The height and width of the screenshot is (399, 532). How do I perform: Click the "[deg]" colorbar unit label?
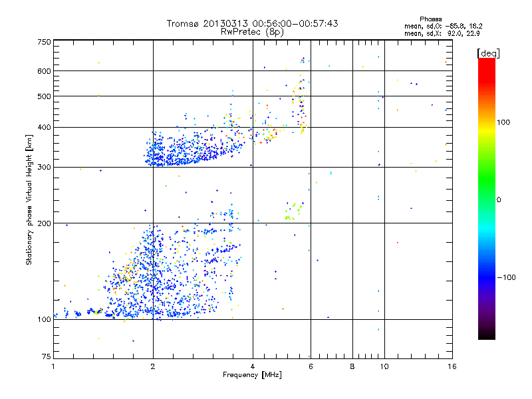pos(488,53)
